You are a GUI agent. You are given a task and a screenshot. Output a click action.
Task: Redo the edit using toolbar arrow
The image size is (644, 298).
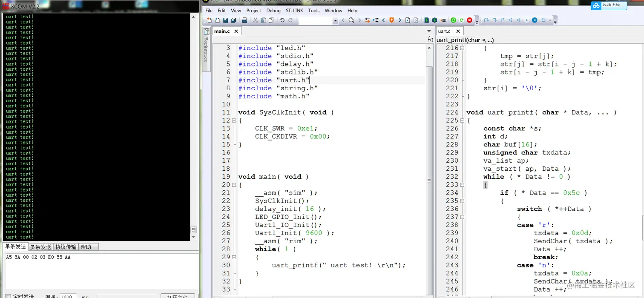point(290,20)
